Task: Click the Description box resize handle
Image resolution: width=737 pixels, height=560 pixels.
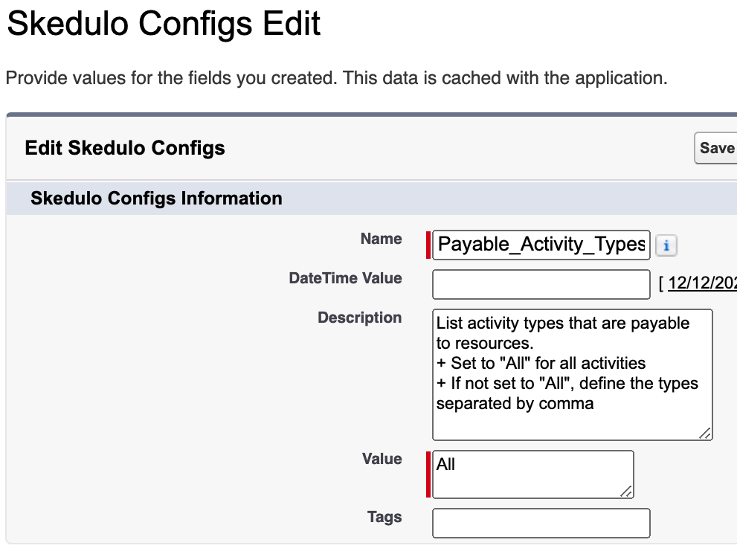Action: tap(704, 433)
